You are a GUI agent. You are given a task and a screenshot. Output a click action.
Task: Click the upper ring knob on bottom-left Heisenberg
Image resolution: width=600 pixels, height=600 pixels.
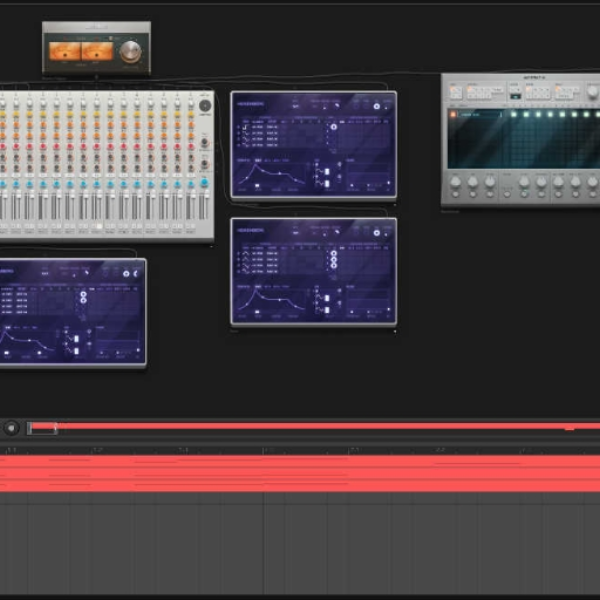pos(83,294)
